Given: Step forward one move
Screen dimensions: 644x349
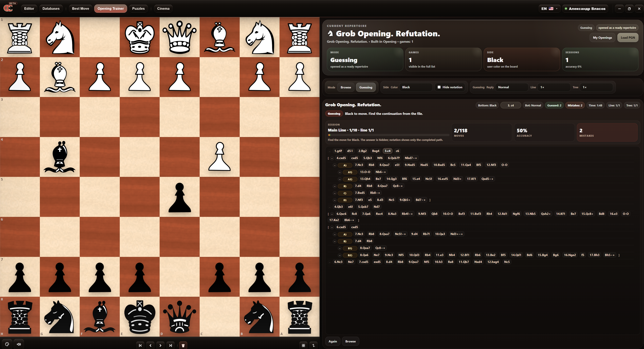Looking at the screenshot, I should 160,345.
